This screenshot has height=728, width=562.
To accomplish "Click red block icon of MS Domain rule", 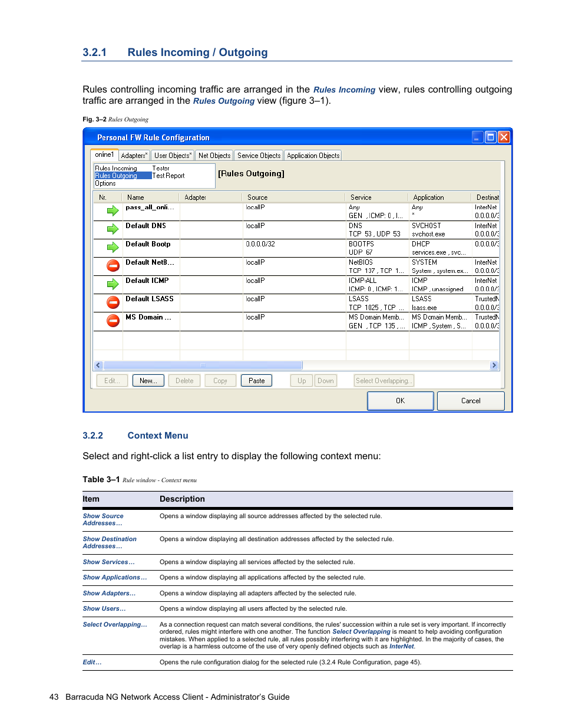I will 113,321.
